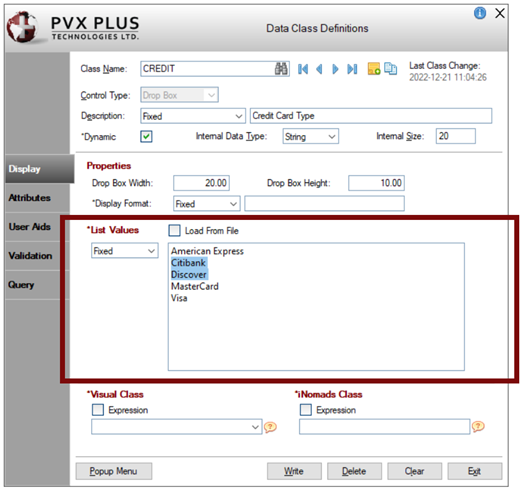Go to next class record

335,69
